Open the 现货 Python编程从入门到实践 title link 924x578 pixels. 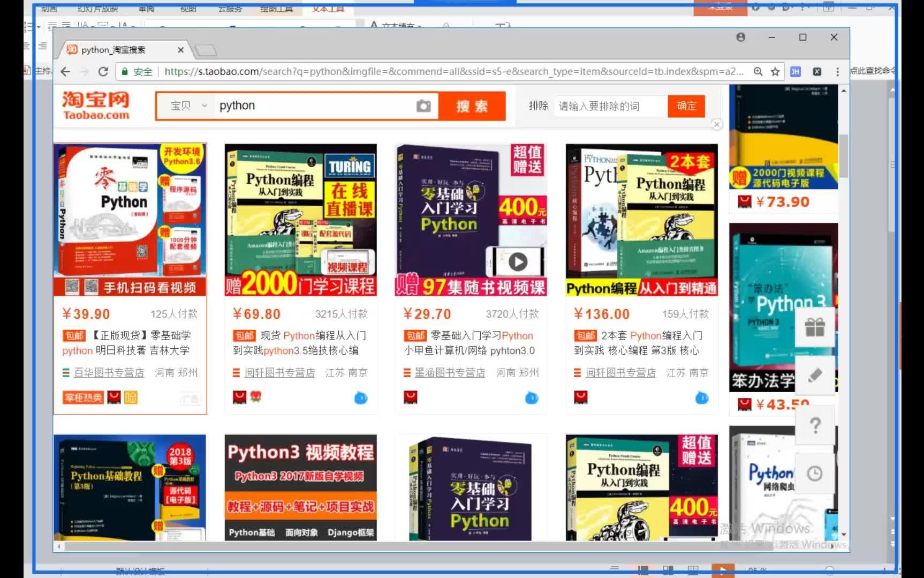point(299,343)
